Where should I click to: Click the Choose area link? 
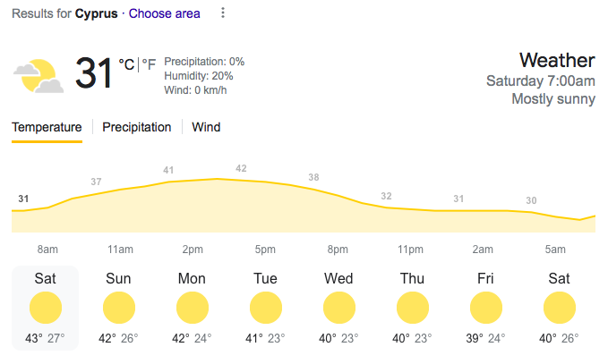[165, 13]
